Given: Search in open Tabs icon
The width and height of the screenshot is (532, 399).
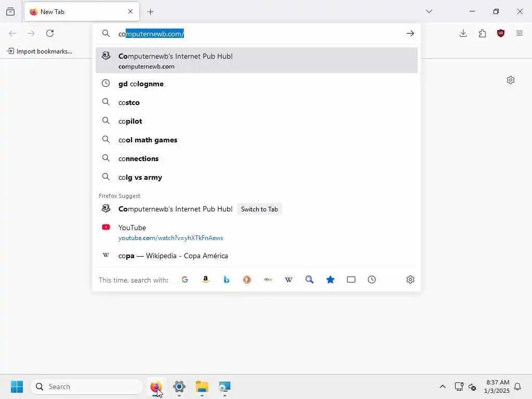Looking at the screenshot, I should pyautogui.click(x=351, y=280).
